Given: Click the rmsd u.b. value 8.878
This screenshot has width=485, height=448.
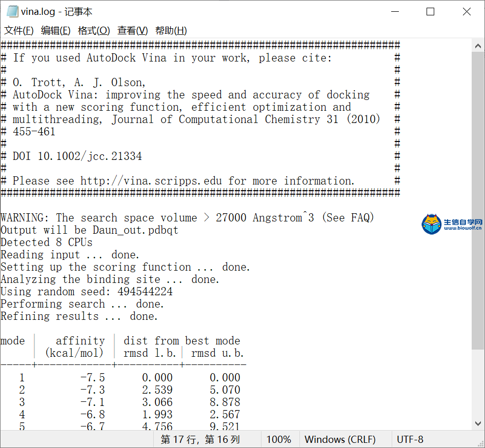Looking at the screenshot, I should click(225, 402).
